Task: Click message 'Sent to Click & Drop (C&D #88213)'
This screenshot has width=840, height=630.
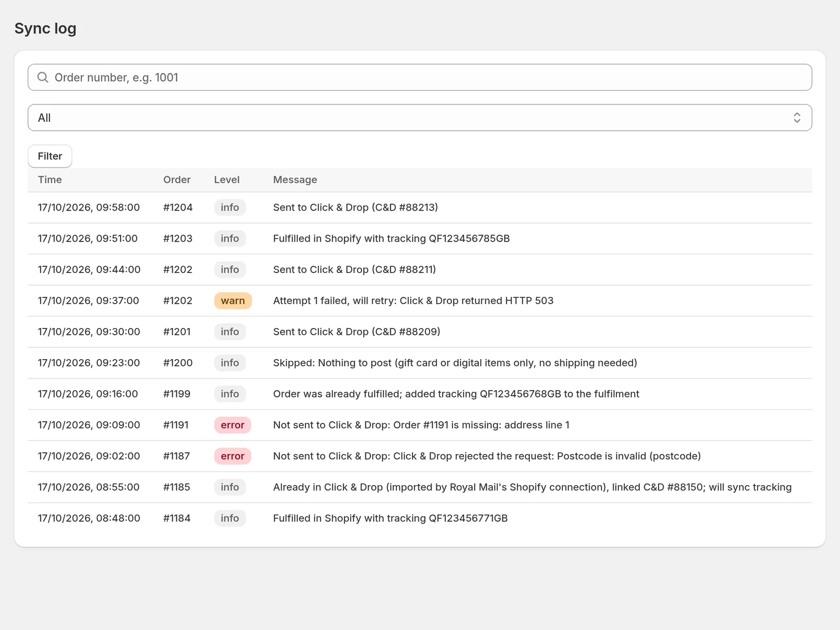Action: tap(355, 207)
